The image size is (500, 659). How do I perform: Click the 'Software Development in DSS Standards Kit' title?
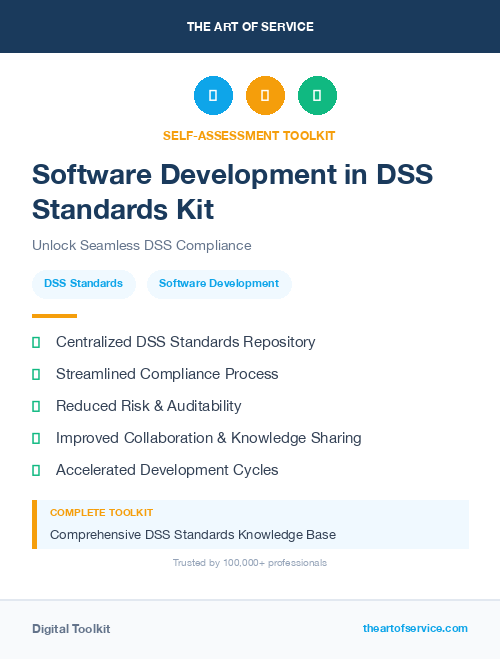[x=232, y=192]
